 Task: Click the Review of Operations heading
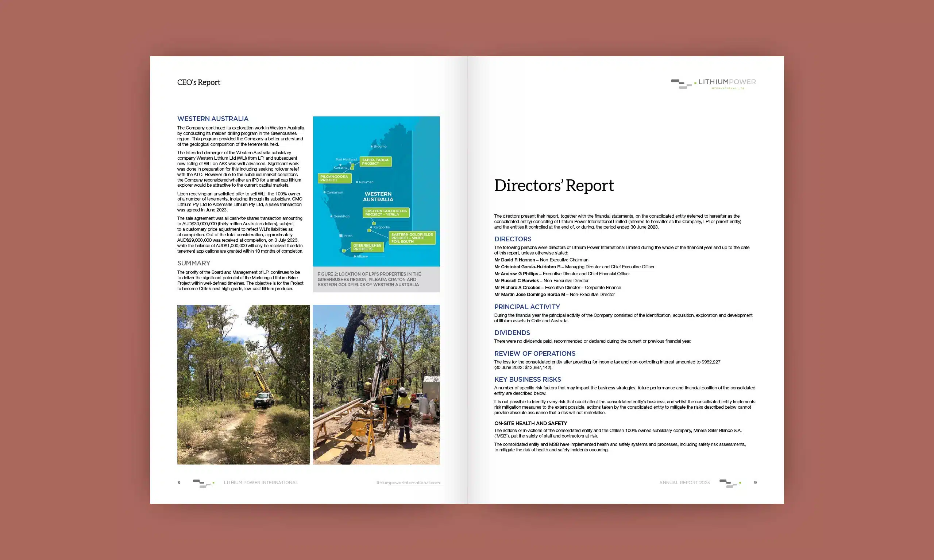point(534,354)
